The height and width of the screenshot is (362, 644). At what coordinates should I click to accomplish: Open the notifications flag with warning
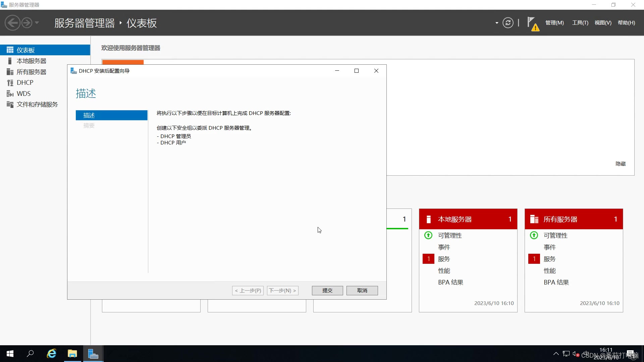pyautogui.click(x=533, y=23)
